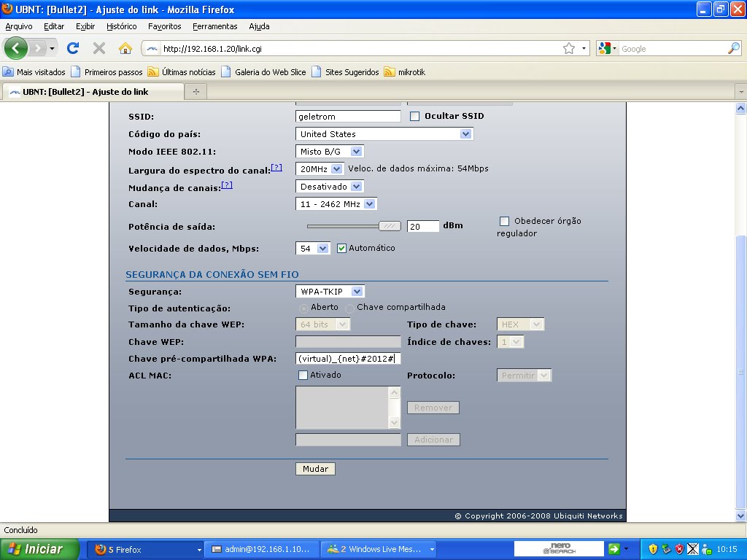Open the Sites Sugeridos bookmark
Screen dimensions: 747x560
pyautogui.click(x=345, y=72)
